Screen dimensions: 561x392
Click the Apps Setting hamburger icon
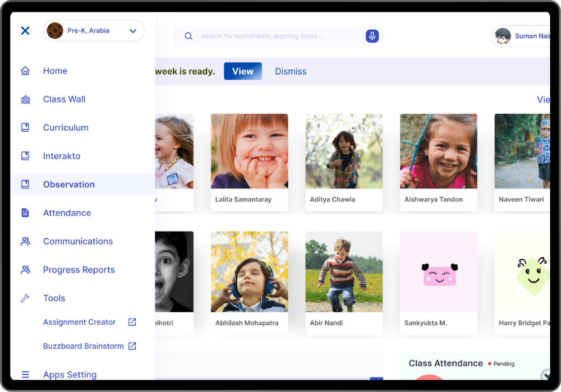pyautogui.click(x=25, y=375)
